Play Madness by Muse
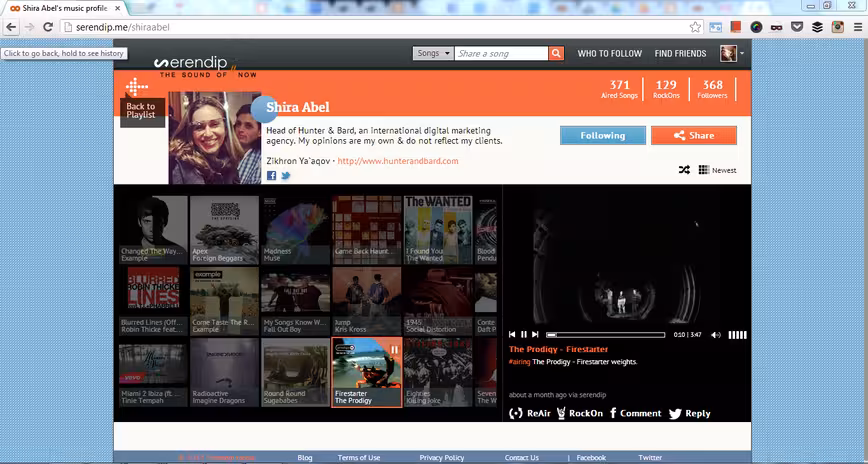Screen dimensions: 868x464 click(x=296, y=230)
